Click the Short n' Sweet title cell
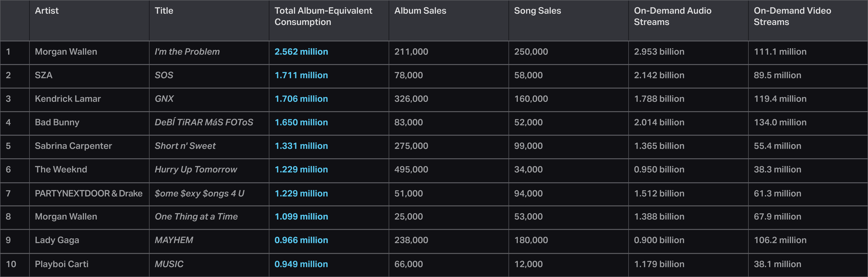The width and height of the screenshot is (868, 277). (x=185, y=146)
